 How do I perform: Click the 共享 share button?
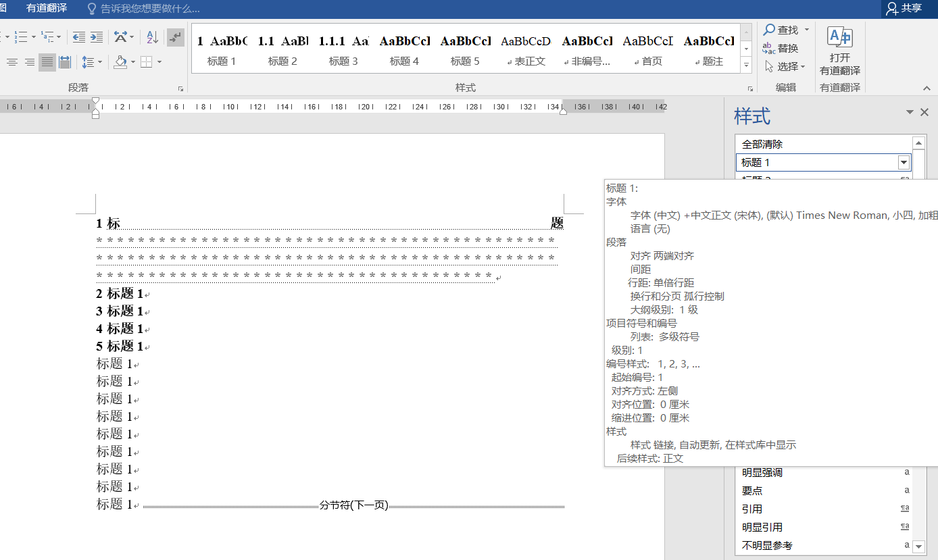904,8
